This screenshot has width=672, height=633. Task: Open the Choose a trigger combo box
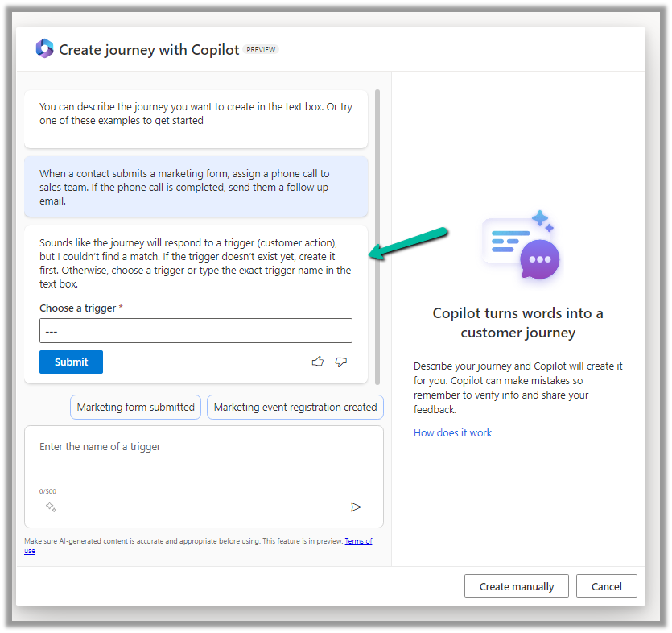tap(196, 331)
